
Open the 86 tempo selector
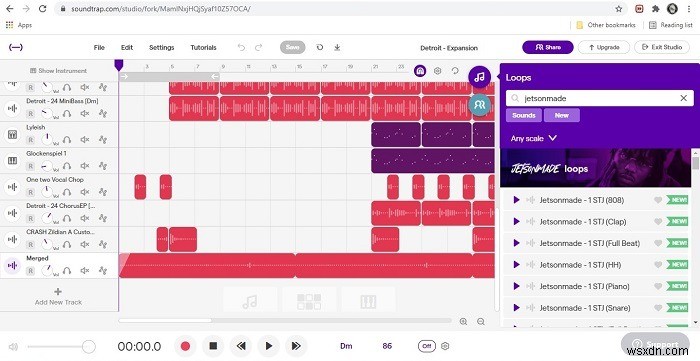(x=387, y=346)
